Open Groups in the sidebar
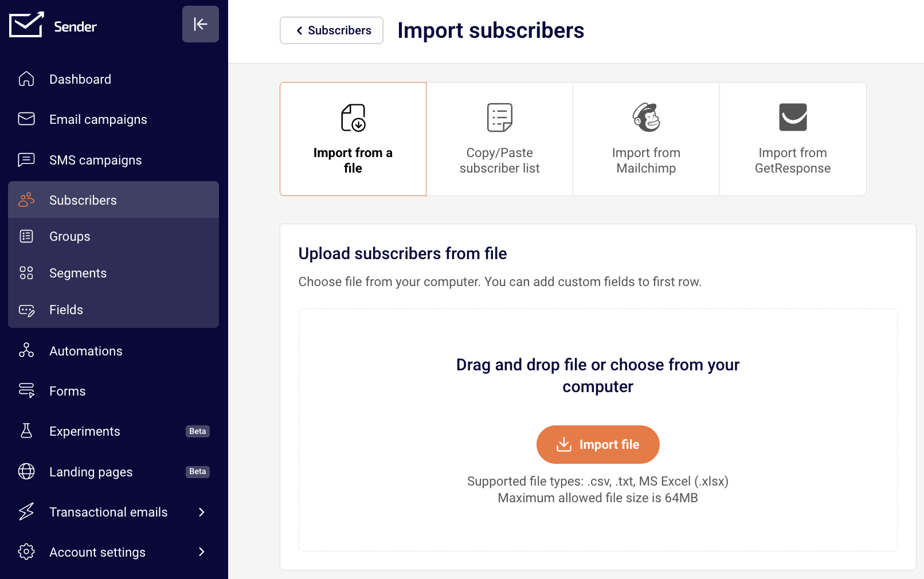 (x=70, y=236)
